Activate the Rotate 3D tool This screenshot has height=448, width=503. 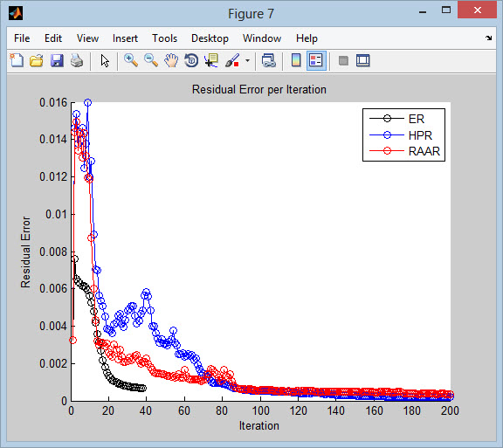pos(191,60)
